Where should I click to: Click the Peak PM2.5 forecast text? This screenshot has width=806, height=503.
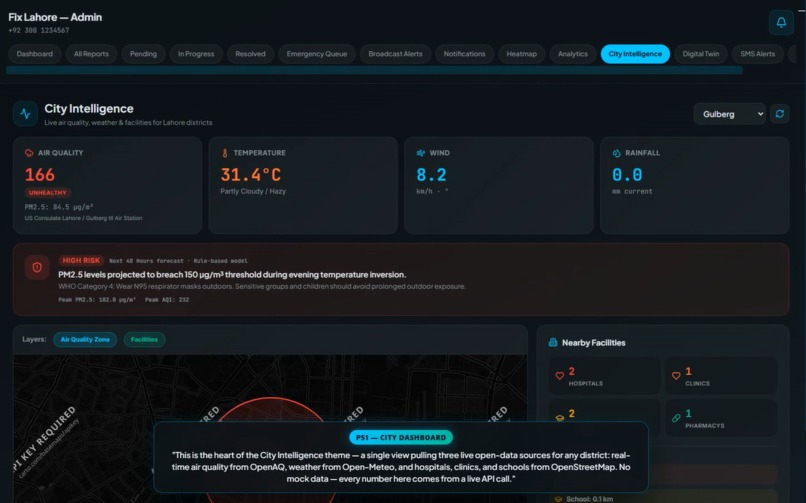pos(97,300)
